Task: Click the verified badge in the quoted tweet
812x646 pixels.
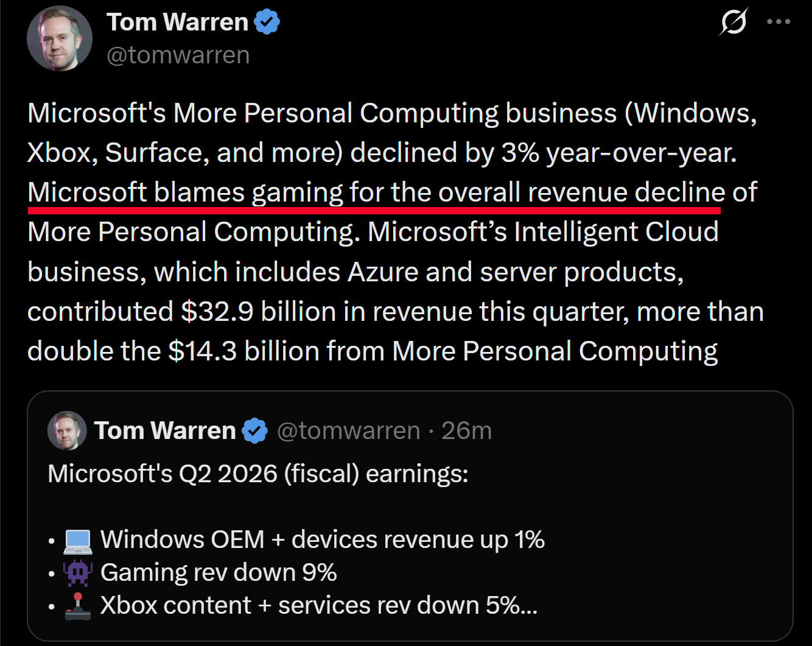Action: click(254, 430)
